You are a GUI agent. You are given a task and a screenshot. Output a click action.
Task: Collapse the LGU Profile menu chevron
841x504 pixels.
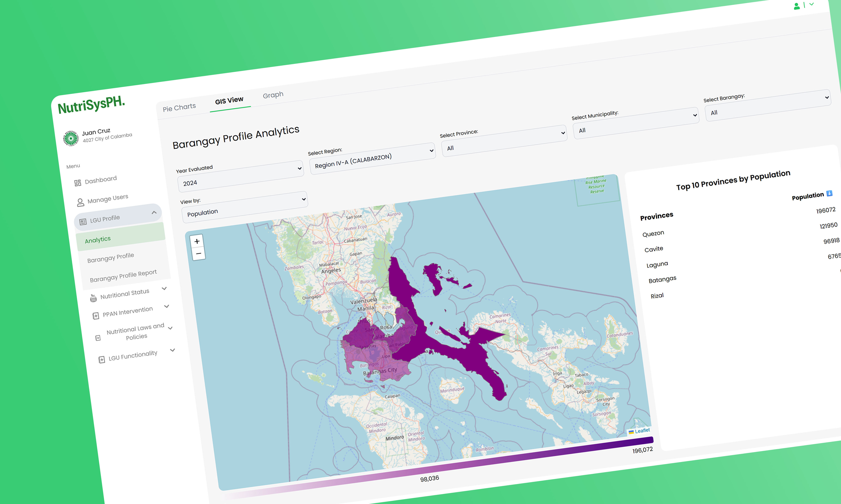click(x=154, y=212)
